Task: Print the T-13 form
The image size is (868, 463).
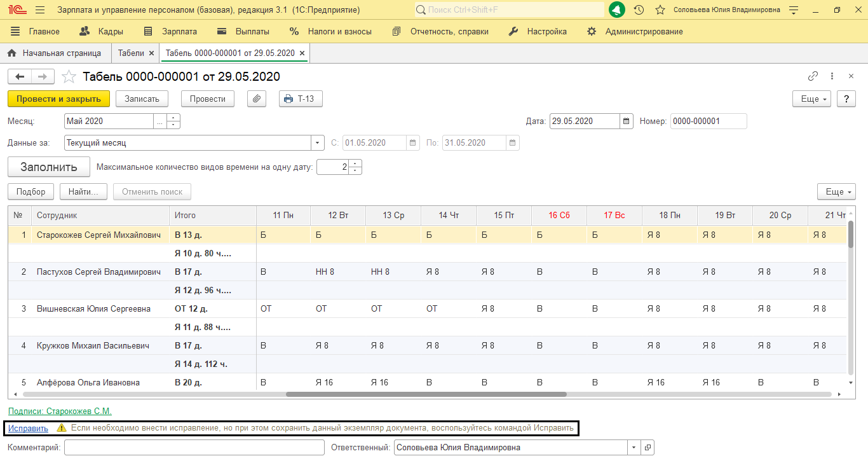Action: point(301,99)
